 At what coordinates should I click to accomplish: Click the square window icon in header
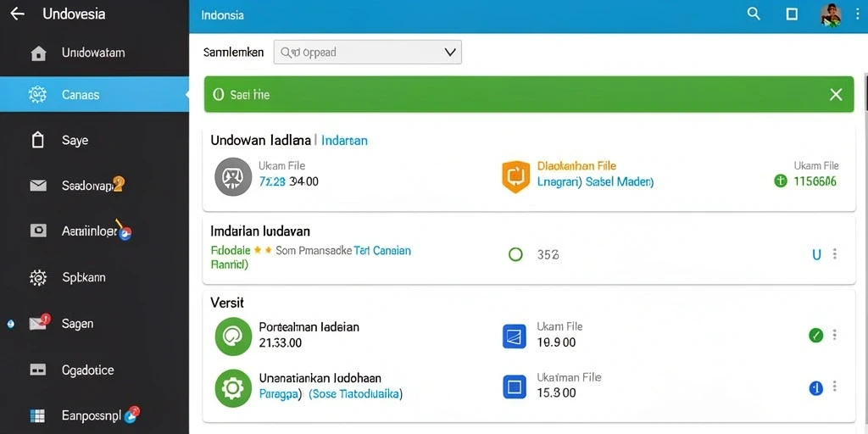793,14
